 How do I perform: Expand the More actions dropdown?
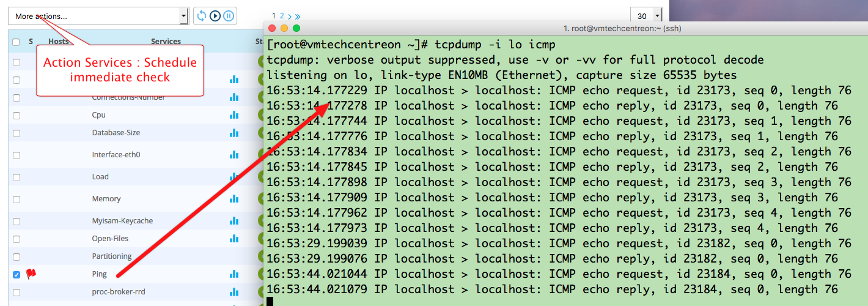(x=98, y=17)
